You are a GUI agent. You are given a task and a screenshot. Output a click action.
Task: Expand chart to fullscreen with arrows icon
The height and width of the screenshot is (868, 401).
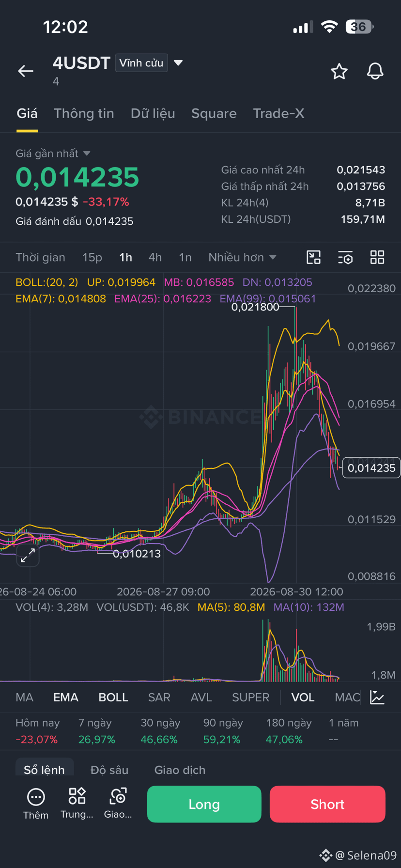click(28, 555)
